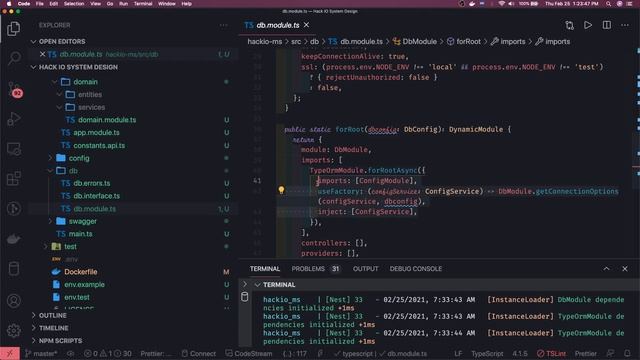
Task: Collapse the Terminal group chevron
Action: tap(258, 285)
